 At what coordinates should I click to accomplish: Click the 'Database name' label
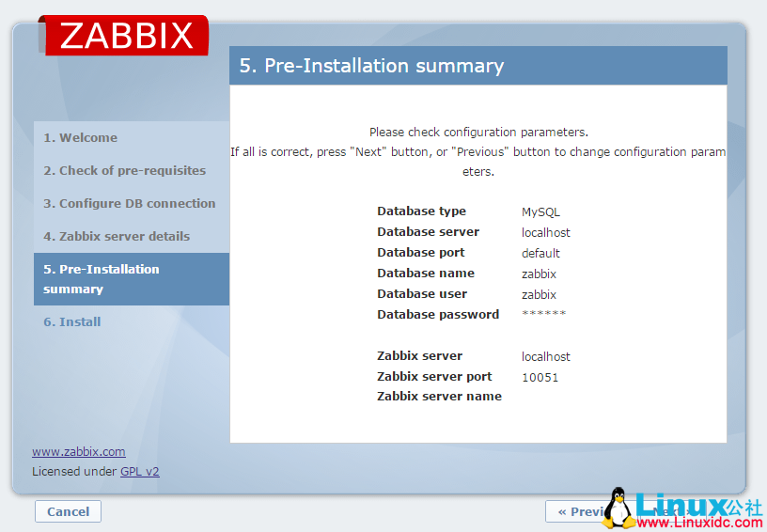[x=426, y=273]
